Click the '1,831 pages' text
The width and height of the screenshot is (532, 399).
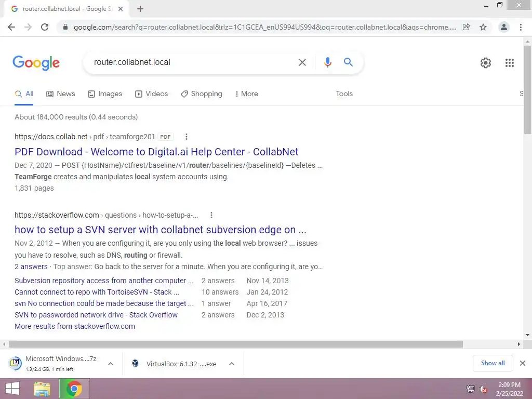[34, 188]
